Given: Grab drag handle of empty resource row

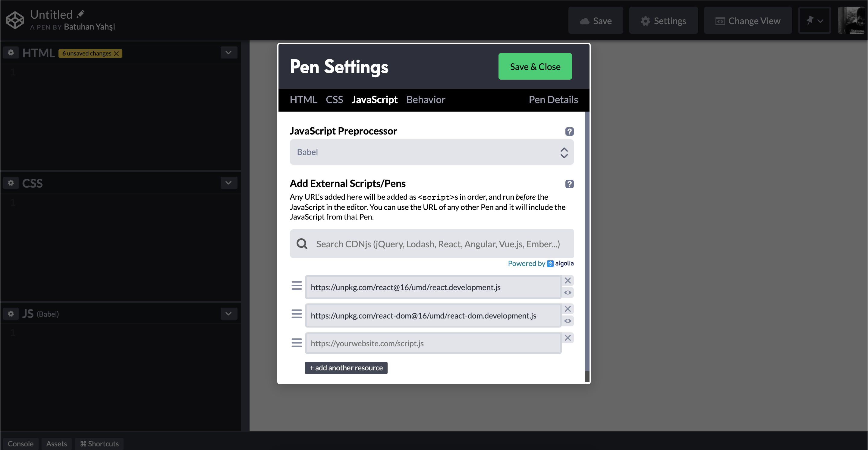Looking at the screenshot, I should pyautogui.click(x=297, y=343).
